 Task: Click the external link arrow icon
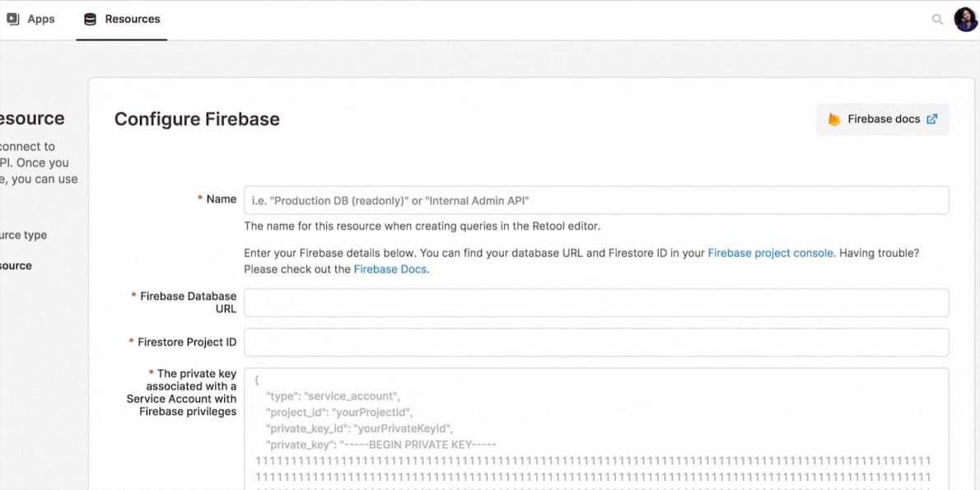(x=932, y=119)
